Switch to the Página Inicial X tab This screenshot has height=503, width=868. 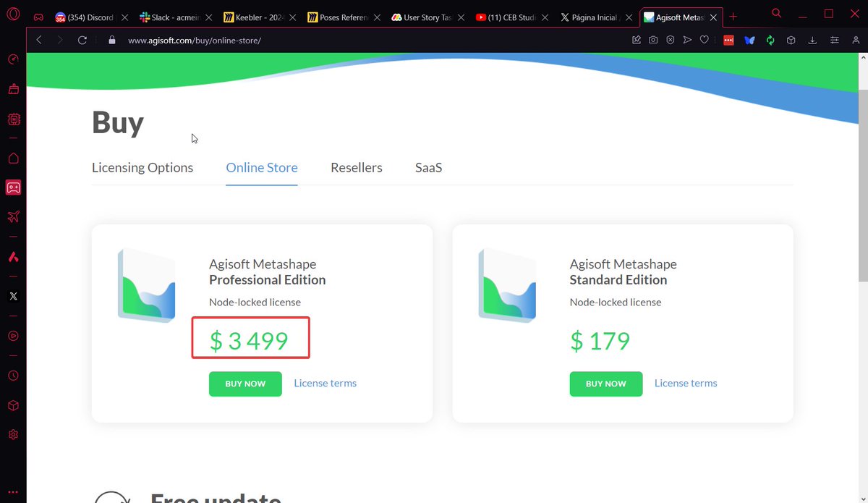[x=597, y=17]
